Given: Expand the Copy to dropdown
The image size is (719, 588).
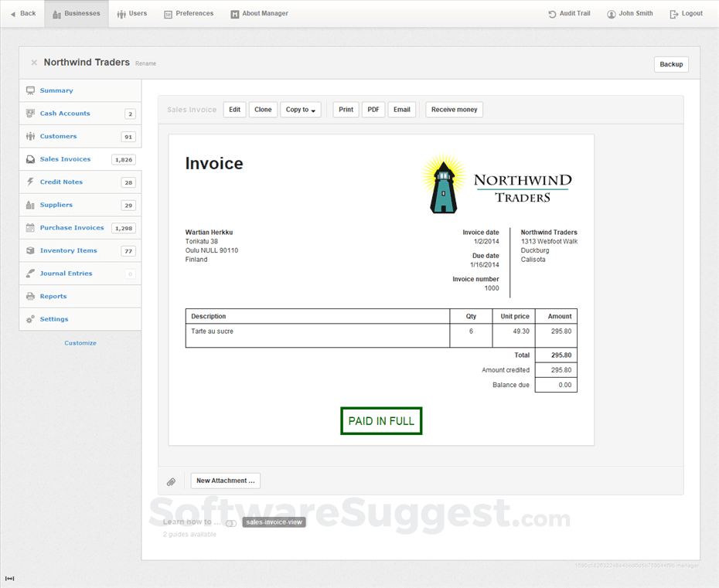Looking at the screenshot, I should [x=301, y=110].
